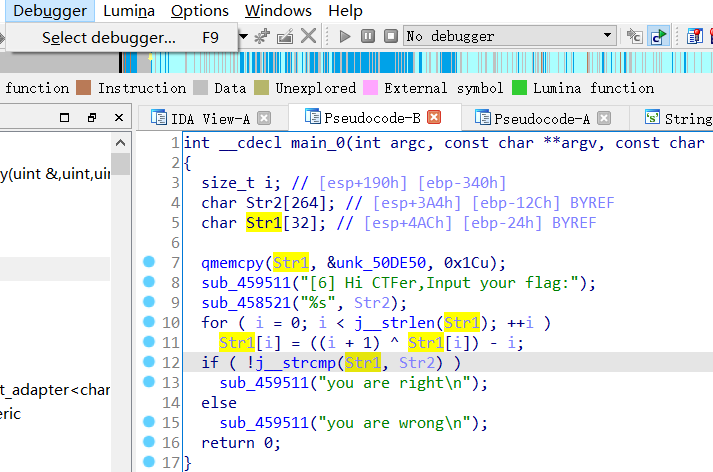Click the Lumina function green swatch
713x472 pixels.
pos(519,88)
